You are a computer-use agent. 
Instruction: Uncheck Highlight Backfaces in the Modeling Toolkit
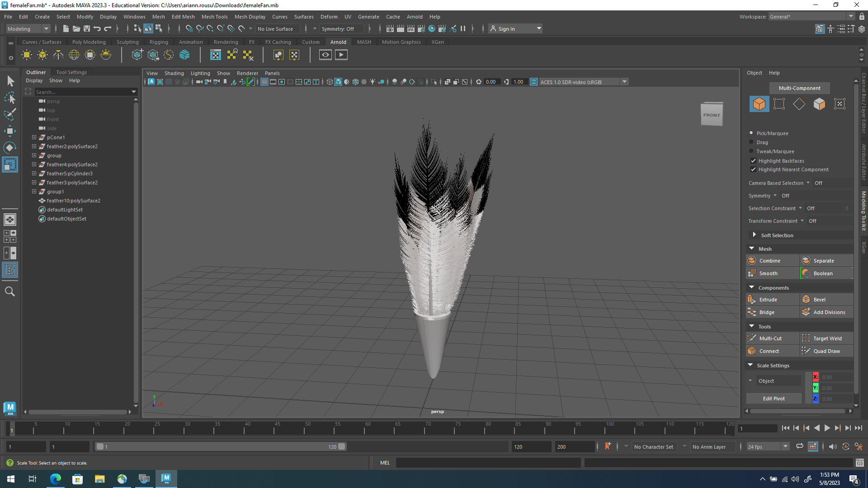point(753,161)
